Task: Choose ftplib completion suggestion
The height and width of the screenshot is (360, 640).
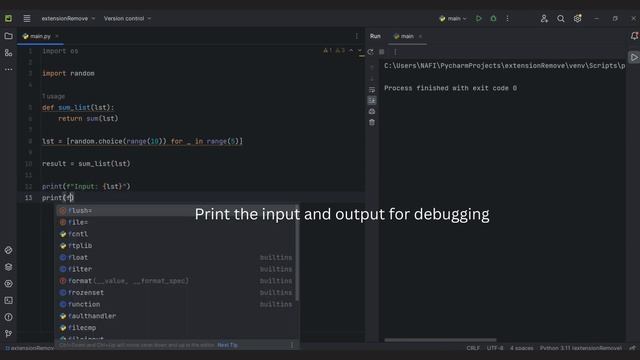Action: click(x=176, y=246)
